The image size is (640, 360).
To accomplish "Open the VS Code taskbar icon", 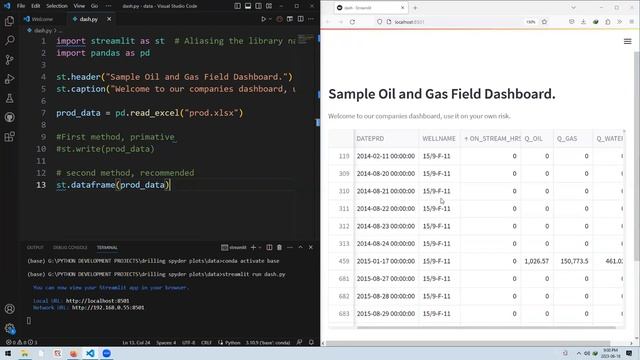I will point(90,353).
